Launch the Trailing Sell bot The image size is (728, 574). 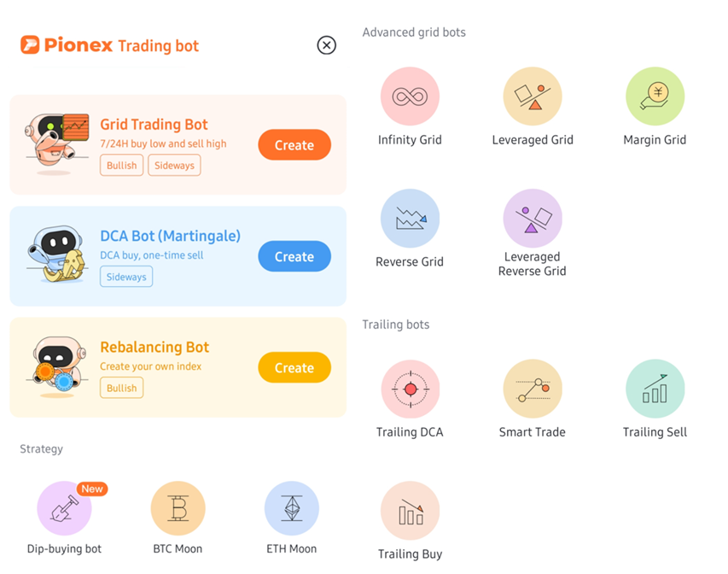point(655,389)
